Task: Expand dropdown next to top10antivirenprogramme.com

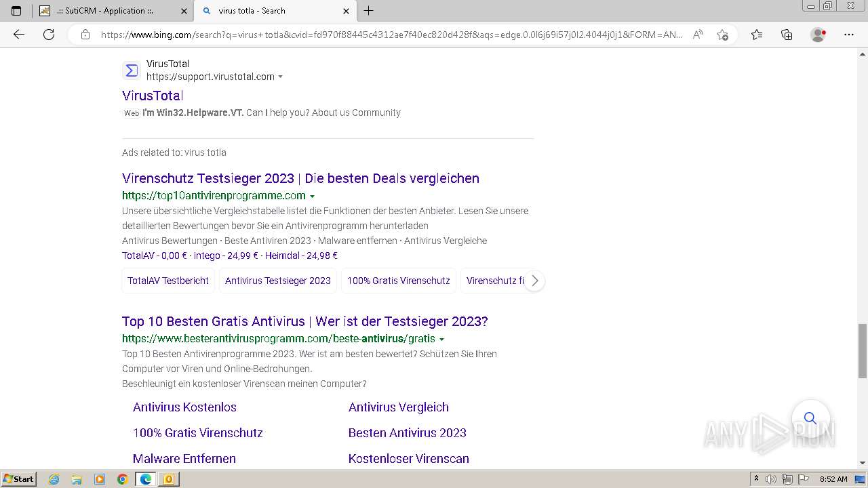Action: pyautogui.click(x=312, y=197)
